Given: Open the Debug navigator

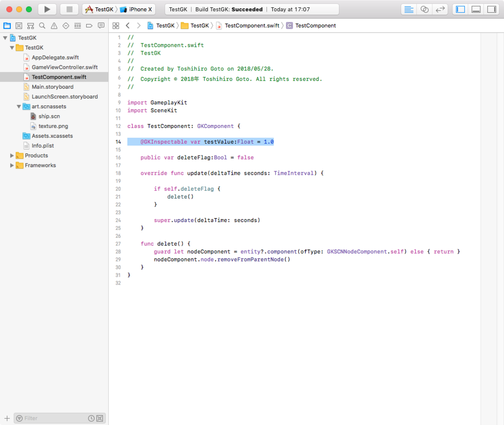Looking at the screenshot, I should (77, 26).
